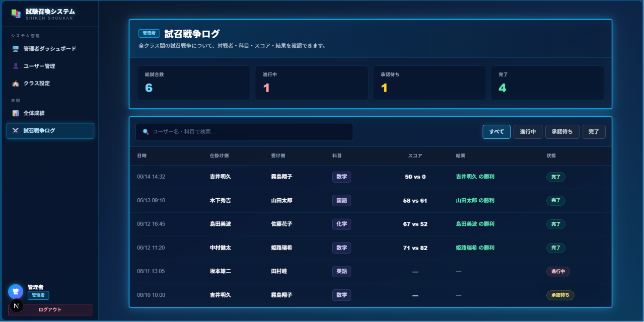The image size is (644, 322).
Task: Click the score 58 vs 61
Action: (x=415, y=200)
